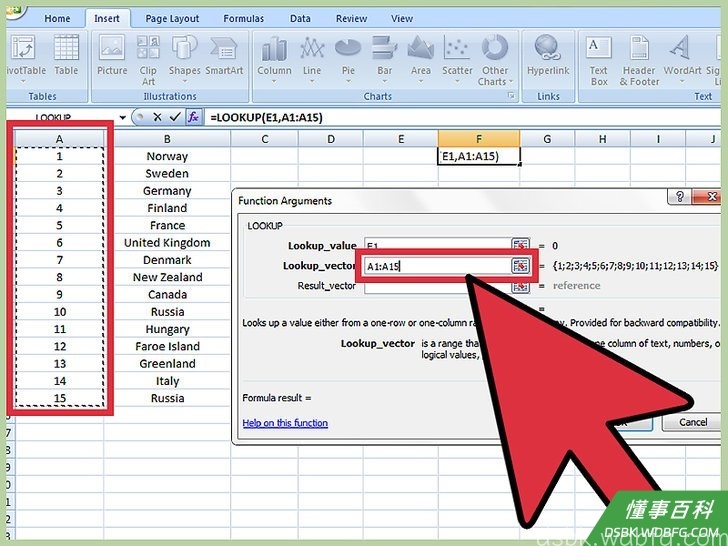The width and height of the screenshot is (728, 546).
Task: Open the WordArt gallery
Action: [x=682, y=58]
